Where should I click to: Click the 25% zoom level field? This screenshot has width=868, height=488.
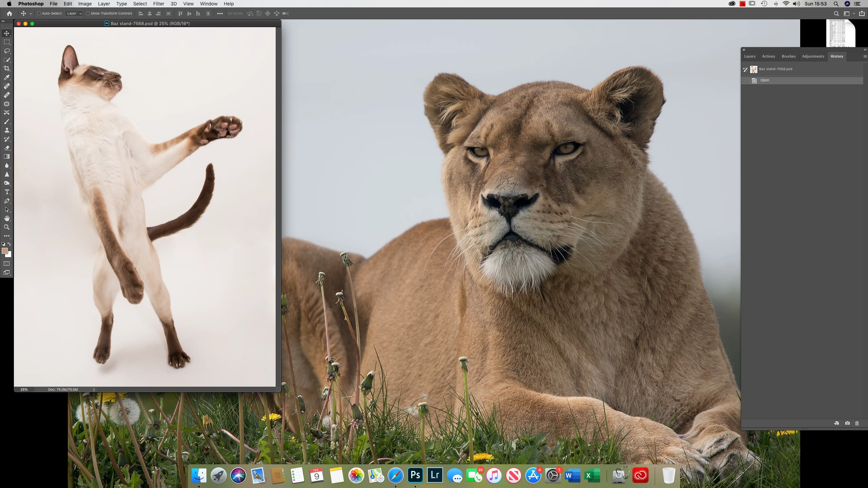24,390
